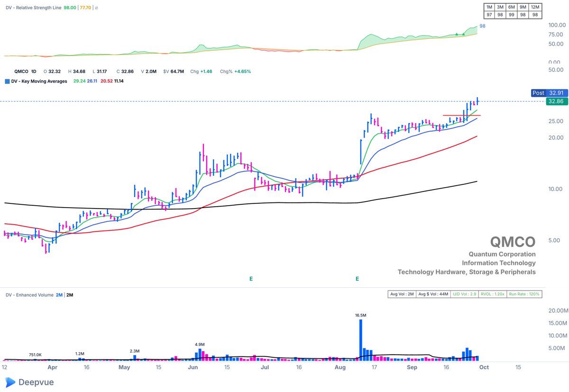Select the earnings E marker before Jul
Image resolution: width=569 pixels, height=392 pixels.
251,279
